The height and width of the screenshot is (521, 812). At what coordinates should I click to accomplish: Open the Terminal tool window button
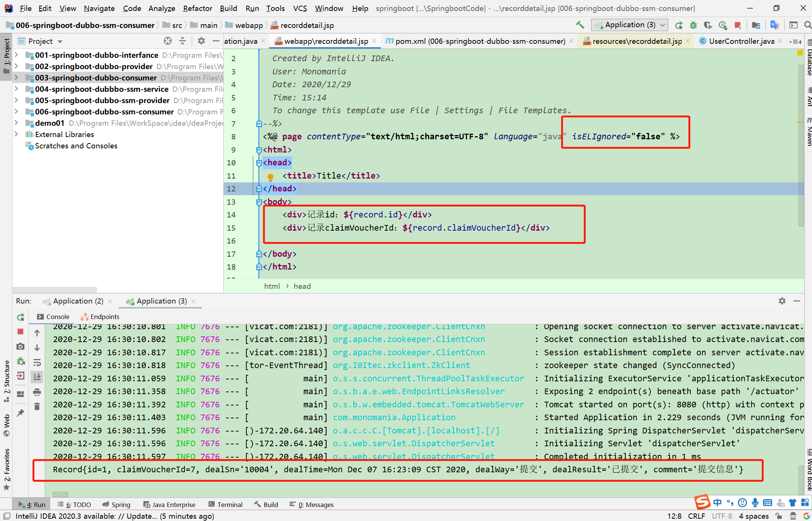pos(226,504)
